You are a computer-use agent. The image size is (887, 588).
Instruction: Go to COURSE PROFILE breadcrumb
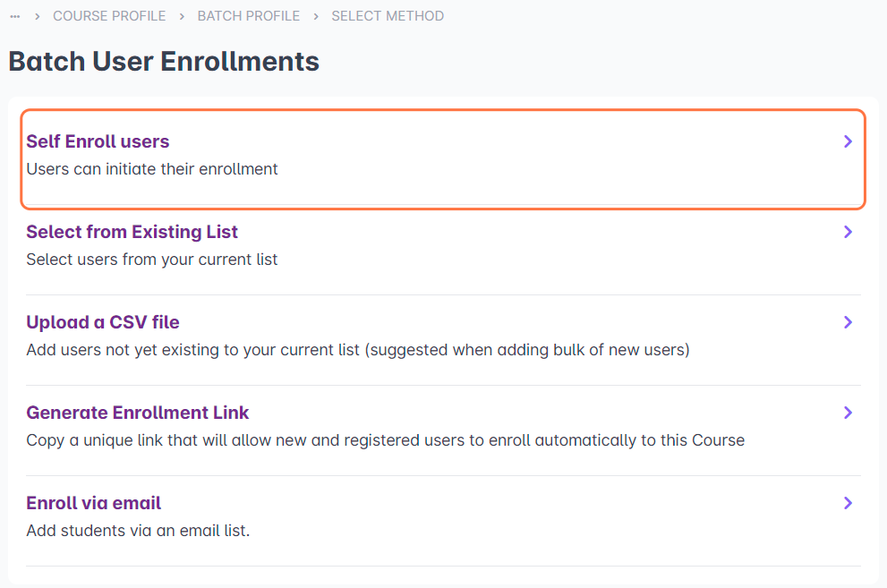(x=109, y=16)
